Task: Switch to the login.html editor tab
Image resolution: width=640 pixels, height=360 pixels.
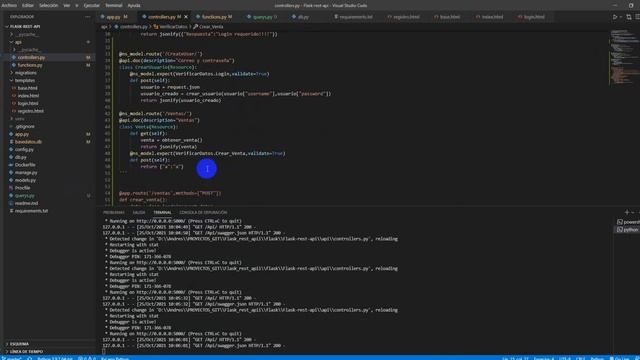Action: [x=534, y=17]
